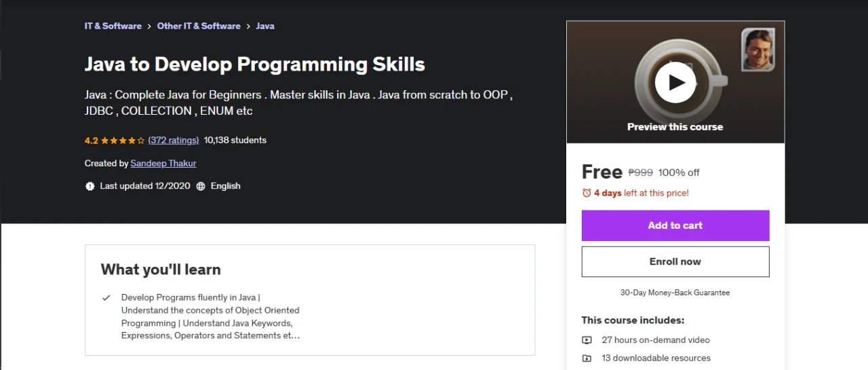868x370 pixels.
Task: Click the '13 downloadable resources' text
Action: pos(656,358)
